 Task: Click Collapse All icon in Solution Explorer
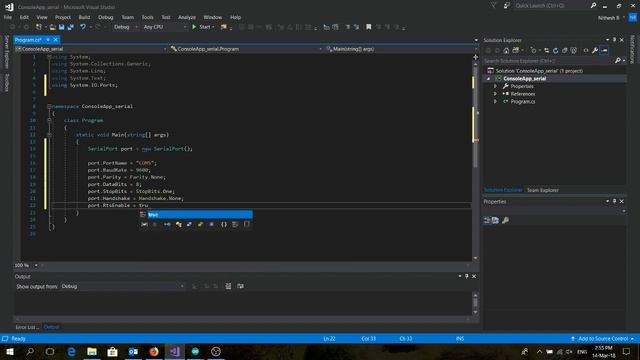(x=565, y=51)
